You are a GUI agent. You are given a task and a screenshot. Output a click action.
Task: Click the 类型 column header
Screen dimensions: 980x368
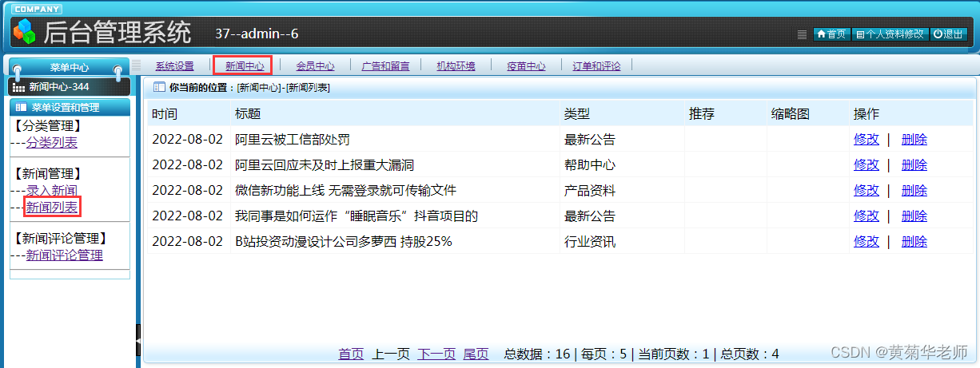[x=577, y=114]
